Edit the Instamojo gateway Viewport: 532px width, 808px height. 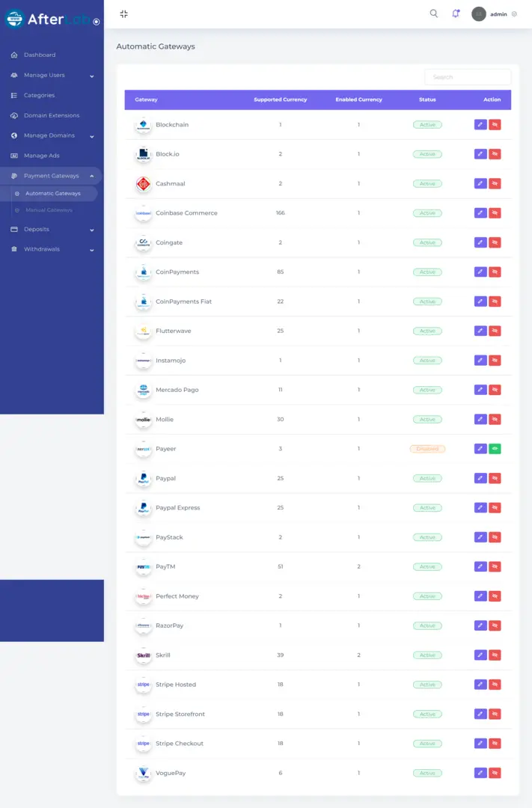click(480, 360)
